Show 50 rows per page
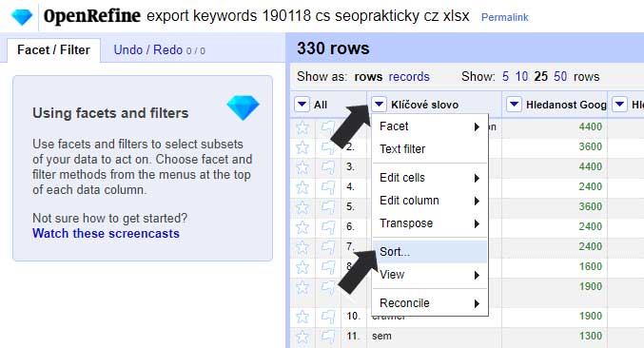Screen dimensions: 644x348 coord(560,76)
